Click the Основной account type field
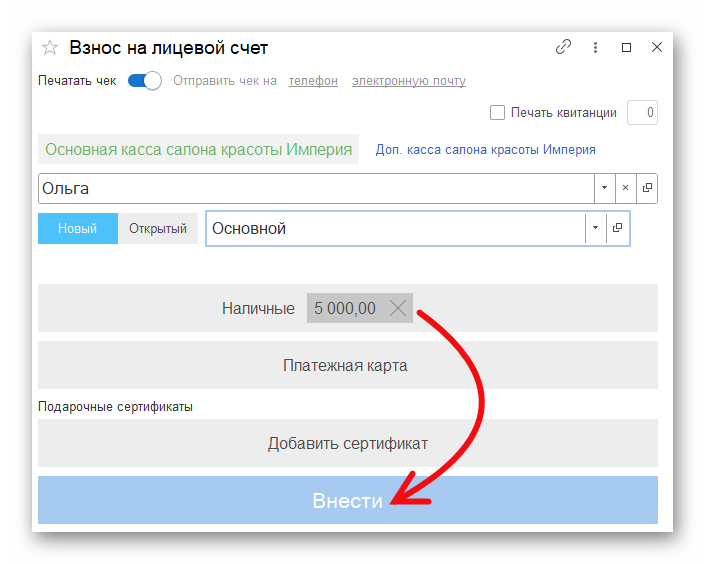Image resolution: width=705 pixels, height=564 pixels. [395, 228]
